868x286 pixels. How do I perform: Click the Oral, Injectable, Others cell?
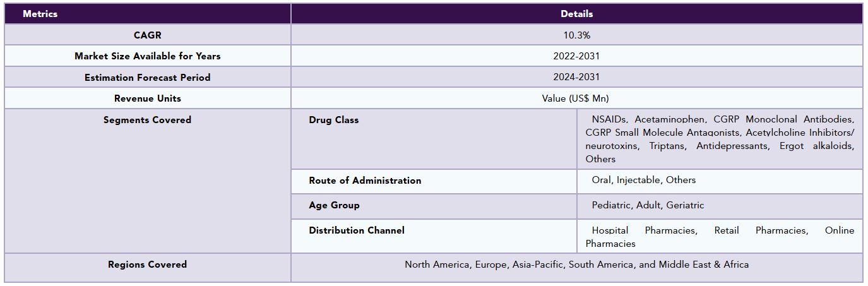720,181
